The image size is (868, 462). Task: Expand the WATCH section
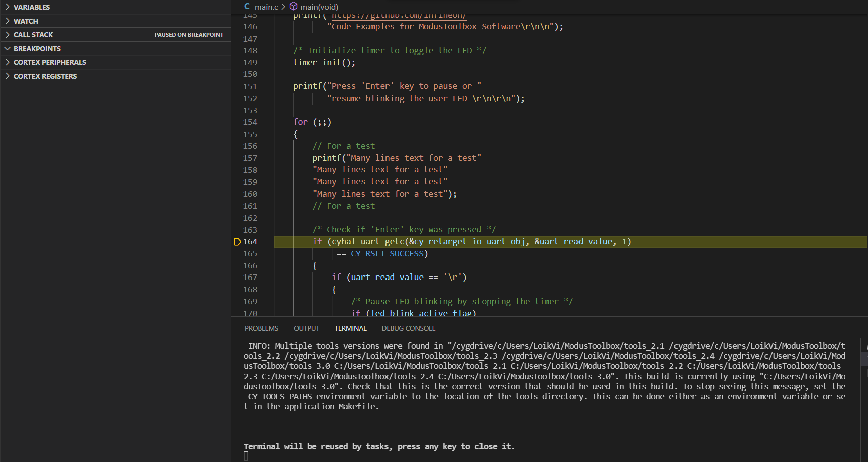pos(25,21)
